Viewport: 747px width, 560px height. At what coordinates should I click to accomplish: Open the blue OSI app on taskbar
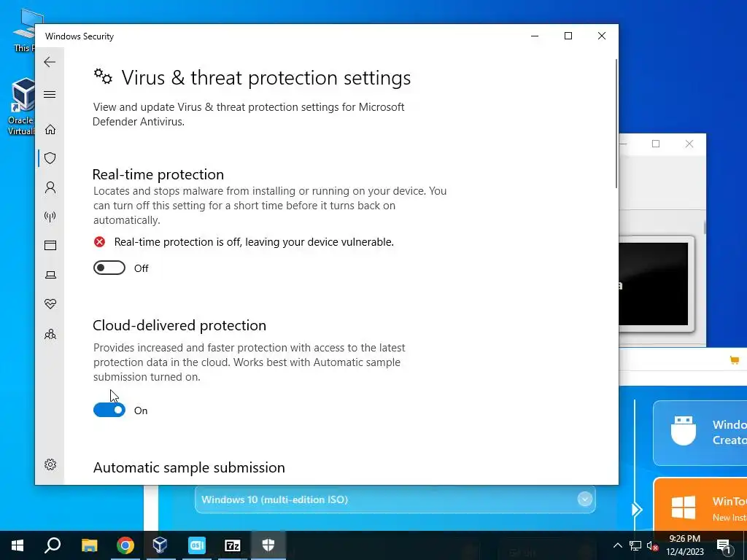[197, 545]
